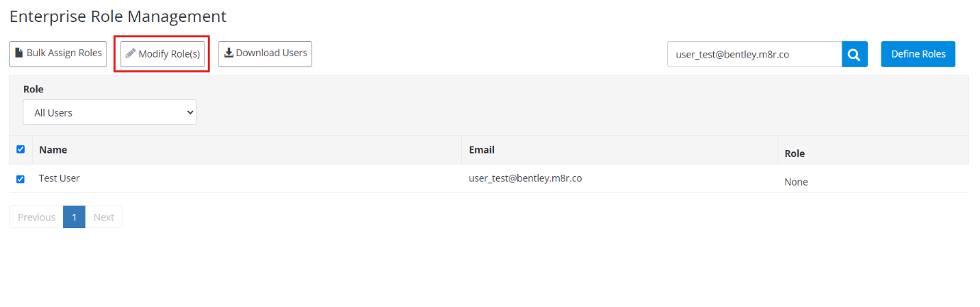Click into the user email search field
This screenshot has height=307, width=980.
[x=754, y=54]
